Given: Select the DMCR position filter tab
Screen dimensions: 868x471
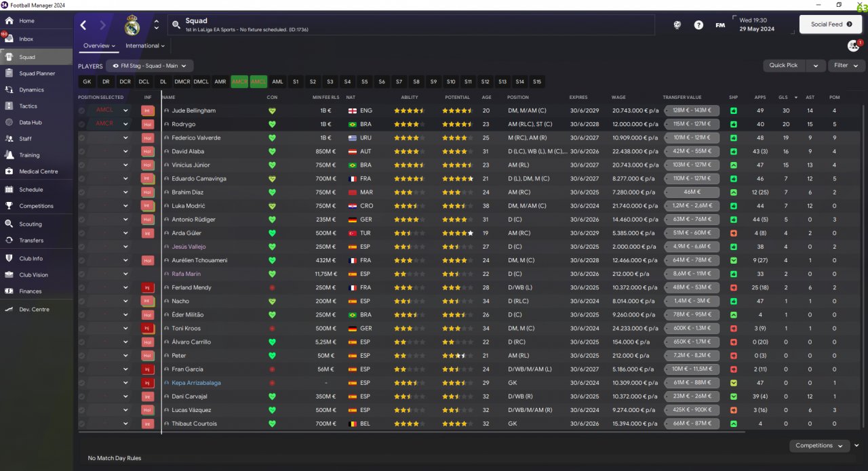Looking at the screenshot, I should [182, 81].
